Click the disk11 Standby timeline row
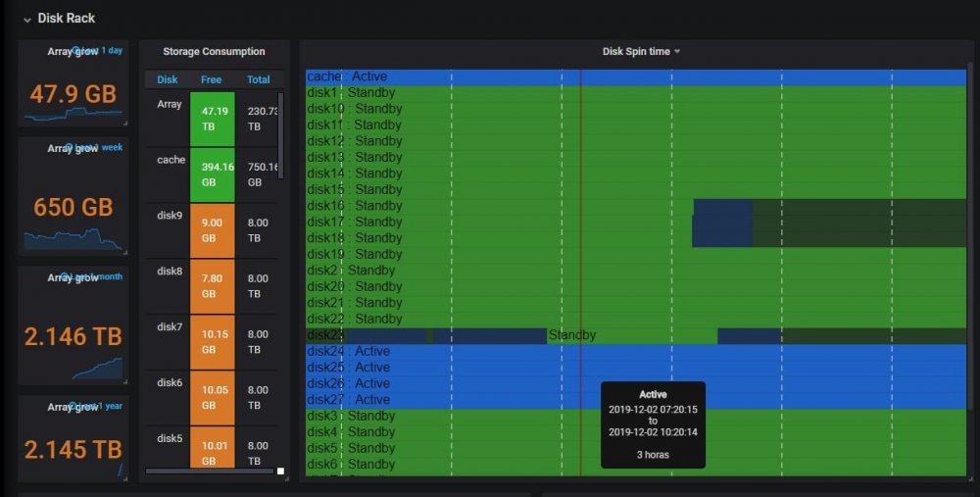This screenshot has width=980, height=497. coord(636,125)
